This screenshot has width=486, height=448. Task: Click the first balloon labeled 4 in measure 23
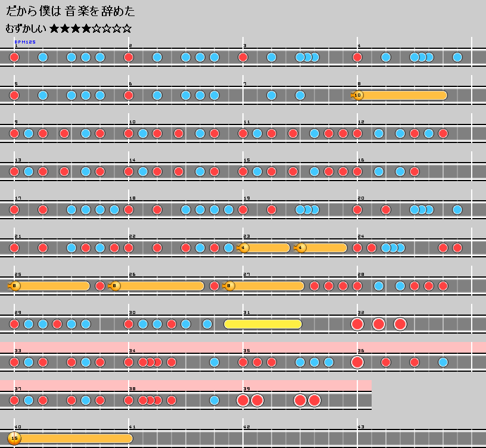click(x=244, y=248)
